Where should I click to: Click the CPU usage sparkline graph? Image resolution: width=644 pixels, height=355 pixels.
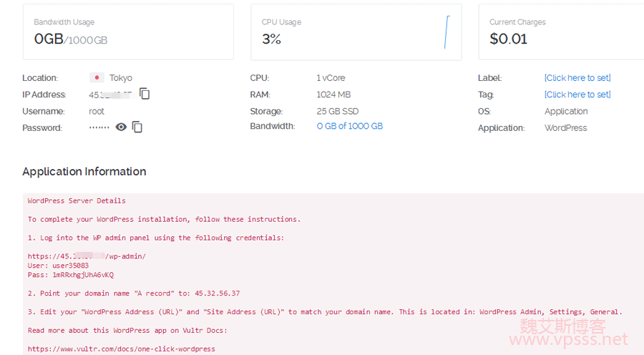pos(447,32)
